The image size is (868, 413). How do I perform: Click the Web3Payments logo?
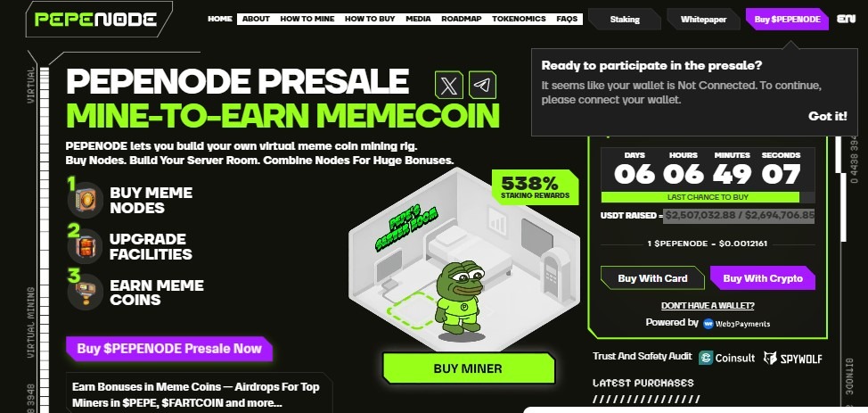pos(736,324)
